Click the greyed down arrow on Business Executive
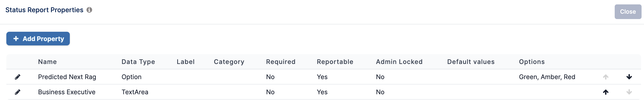This screenshot has height=105, width=644. pos(629,92)
